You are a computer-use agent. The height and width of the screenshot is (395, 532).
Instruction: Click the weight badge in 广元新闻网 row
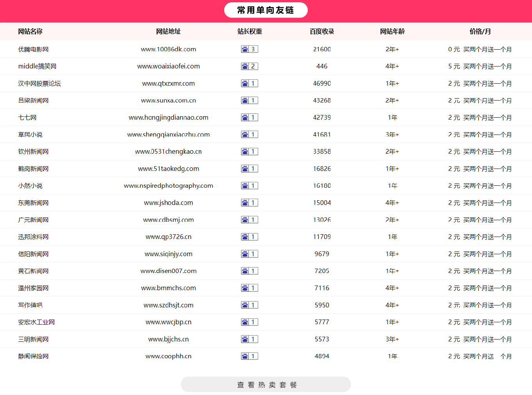[249, 220]
